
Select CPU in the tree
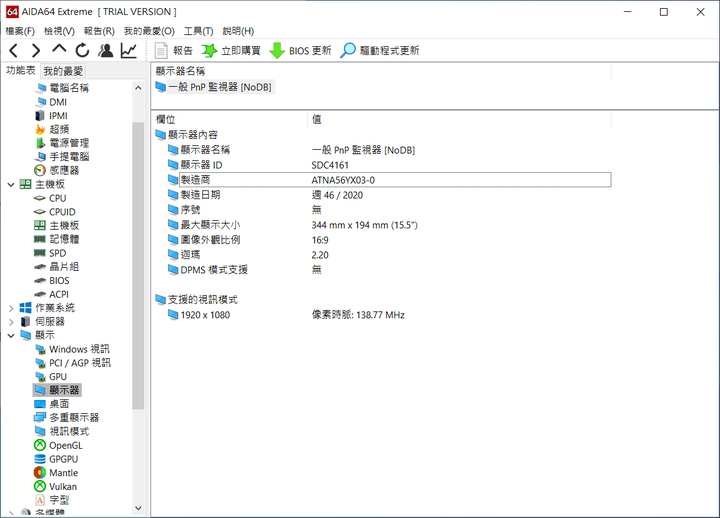click(x=50, y=198)
